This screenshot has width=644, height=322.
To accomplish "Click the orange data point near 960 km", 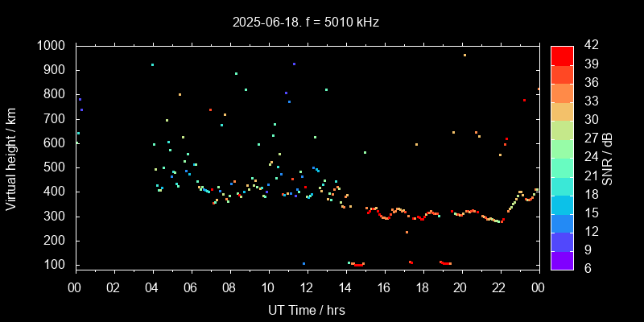I will tap(464, 56).
